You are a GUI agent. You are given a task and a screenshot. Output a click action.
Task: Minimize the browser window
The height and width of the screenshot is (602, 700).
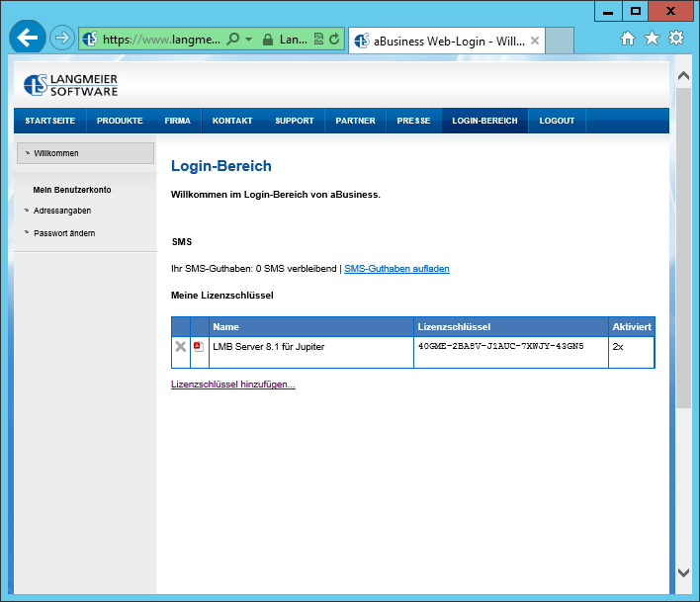pos(608,11)
